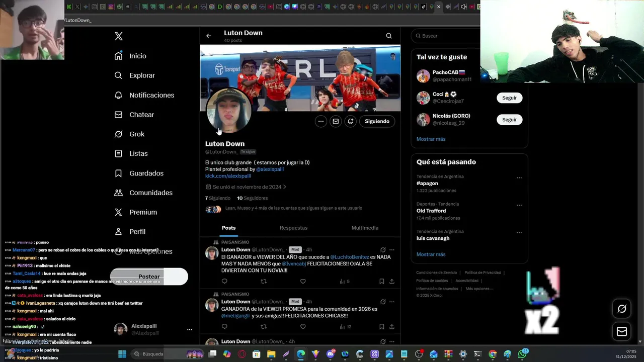The image size is (644, 362).
Task: Open the floating messages envelope button
Action: (622, 331)
